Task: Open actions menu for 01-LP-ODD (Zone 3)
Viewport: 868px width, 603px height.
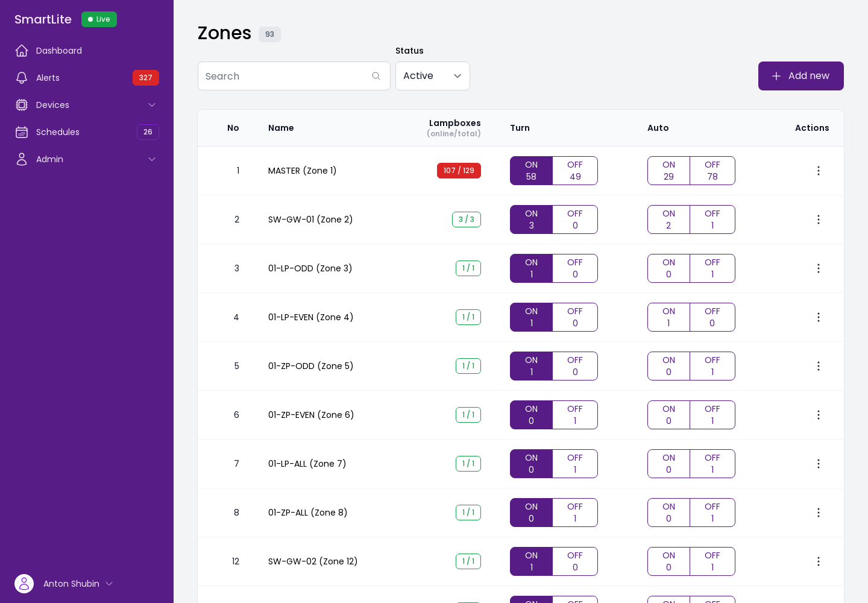Action: [x=819, y=268]
